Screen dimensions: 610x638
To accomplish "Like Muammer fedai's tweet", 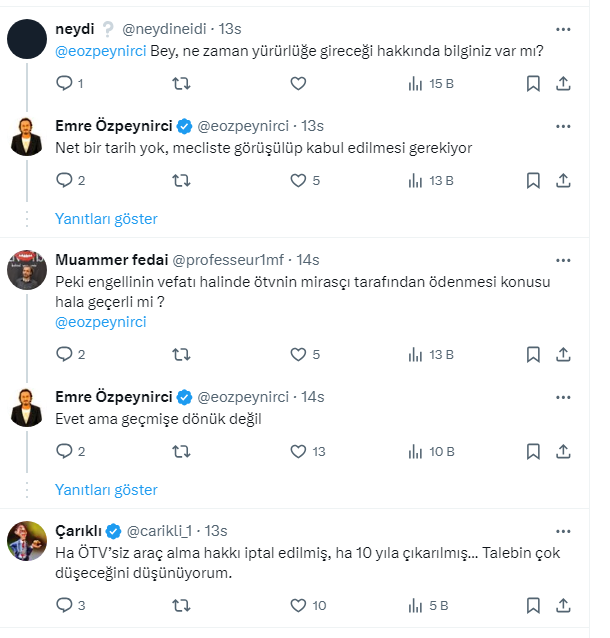I will [x=298, y=354].
